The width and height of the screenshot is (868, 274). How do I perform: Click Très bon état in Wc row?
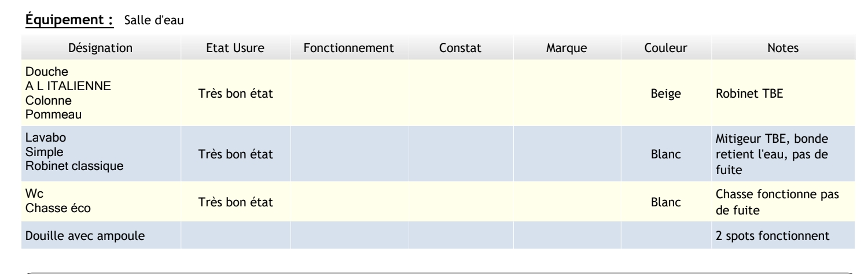(235, 202)
